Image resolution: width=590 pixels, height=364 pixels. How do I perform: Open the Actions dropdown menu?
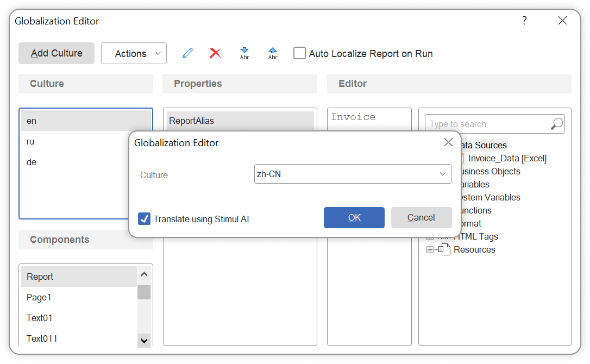(x=134, y=53)
